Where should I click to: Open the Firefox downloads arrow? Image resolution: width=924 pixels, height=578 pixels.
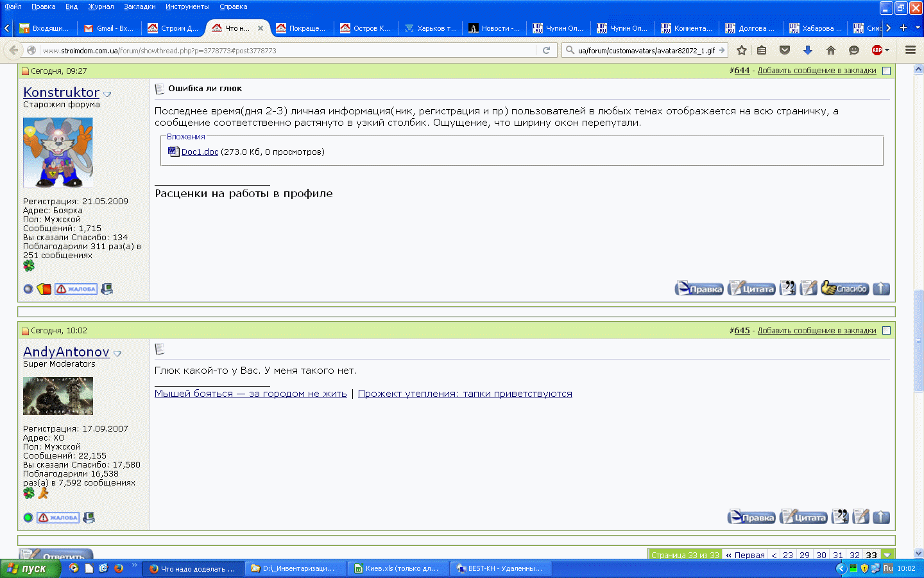[808, 50]
